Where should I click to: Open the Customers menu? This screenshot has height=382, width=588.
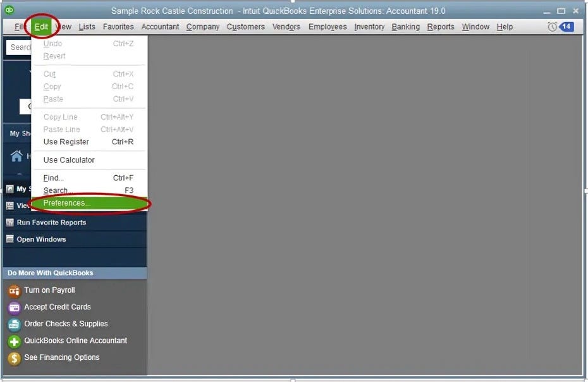tap(245, 27)
